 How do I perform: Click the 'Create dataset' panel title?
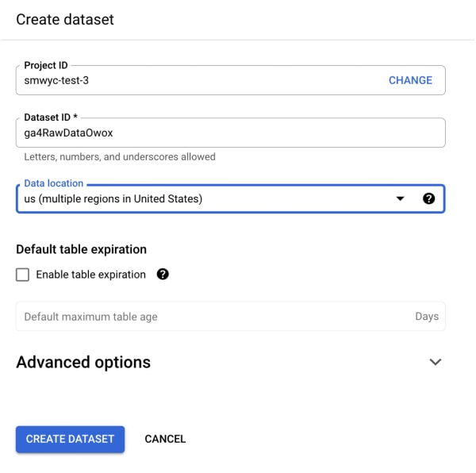click(x=65, y=20)
